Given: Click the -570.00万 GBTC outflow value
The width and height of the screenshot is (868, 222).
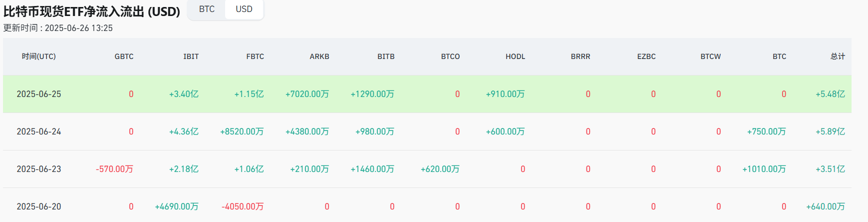Looking at the screenshot, I should [x=114, y=169].
